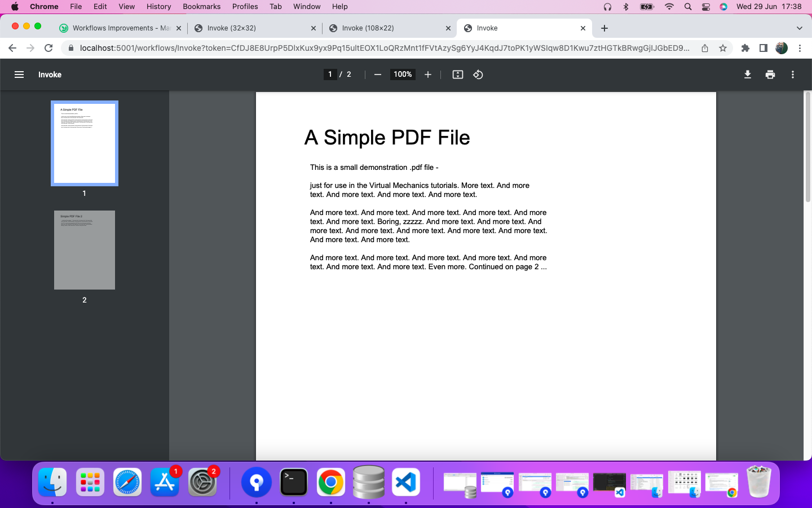Zoom out with the minus icon
This screenshot has height=508, width=812.
click(x=378, y=75)
